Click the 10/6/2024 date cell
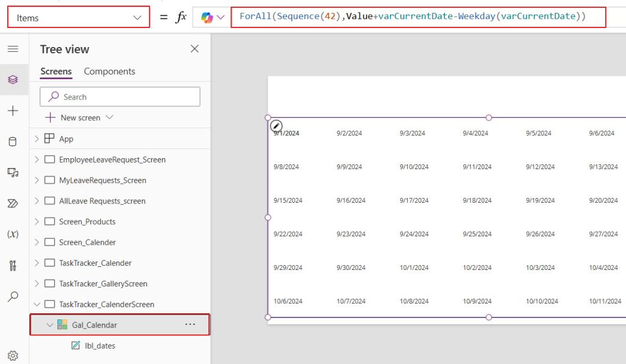Image resolution: width=626 pixels, height=364 pixels. point(288,301)
